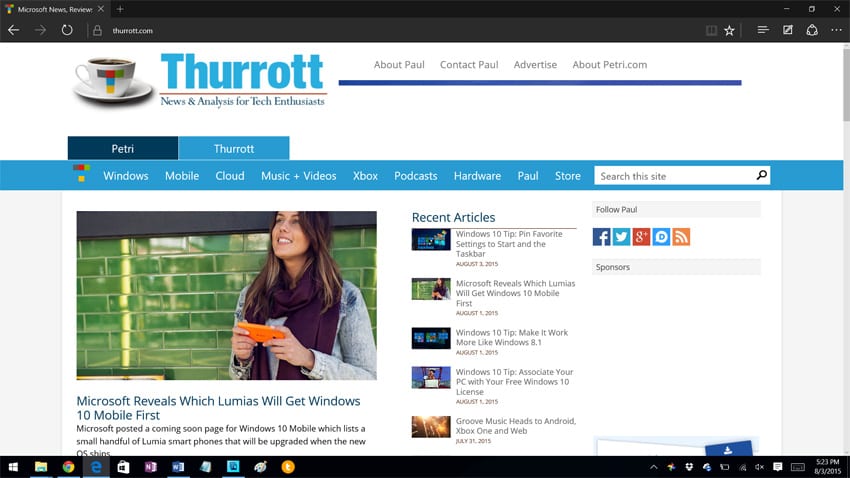Open Edge More actions ellipsis menu
Viewport: 850px width, 478px height.
(x=836, y=30)
